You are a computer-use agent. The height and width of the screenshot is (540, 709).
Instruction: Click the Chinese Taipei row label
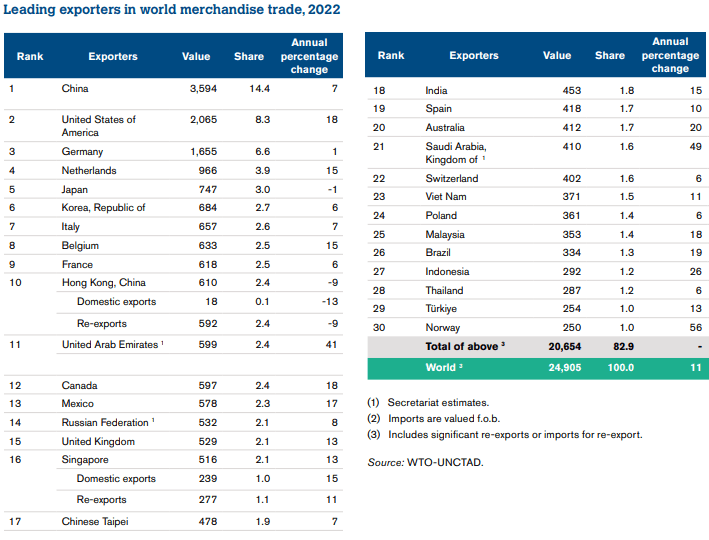(x=95, y=521)
